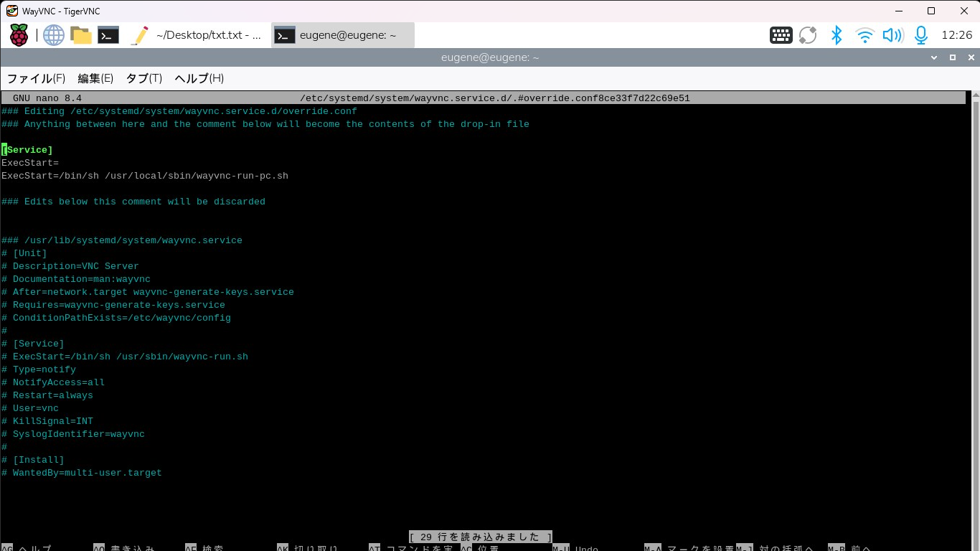The width and height of the screenshot is (980, 551).
Task: Click the empty "ExecStart=" line
Action: click(x=30, y=163)
